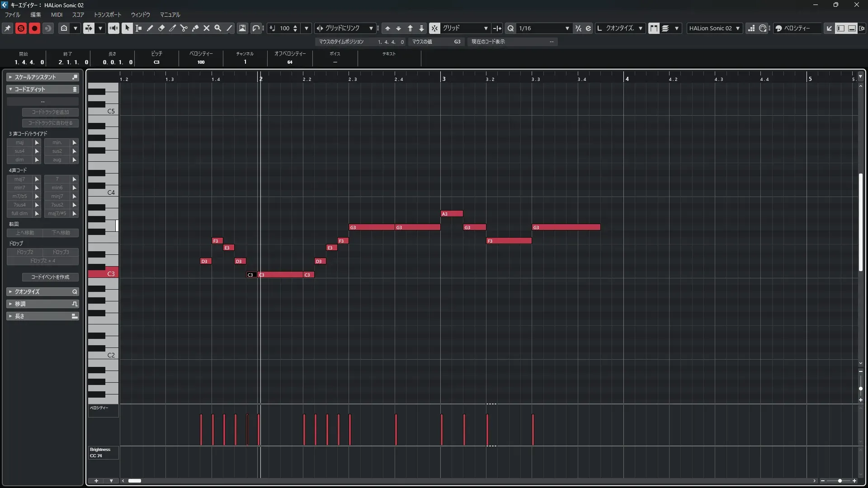The height and width of the screenshot is (488, 868).
Task: Open the 1/16 quantize preset dropdown
Action: tap(567, 28)
